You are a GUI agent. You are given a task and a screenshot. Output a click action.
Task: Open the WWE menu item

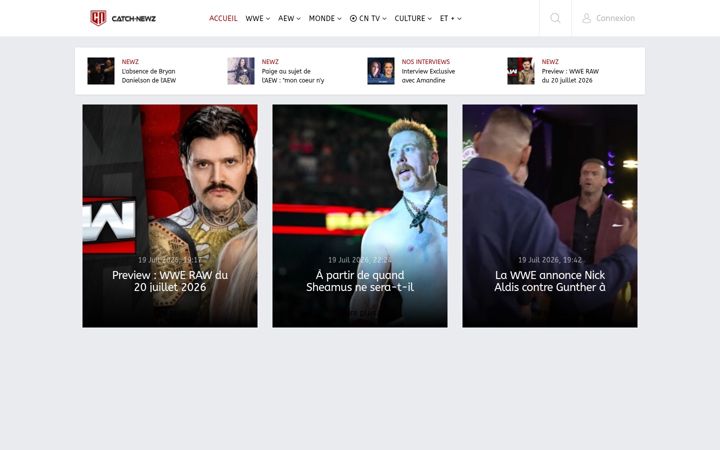(x=254, y=18)
